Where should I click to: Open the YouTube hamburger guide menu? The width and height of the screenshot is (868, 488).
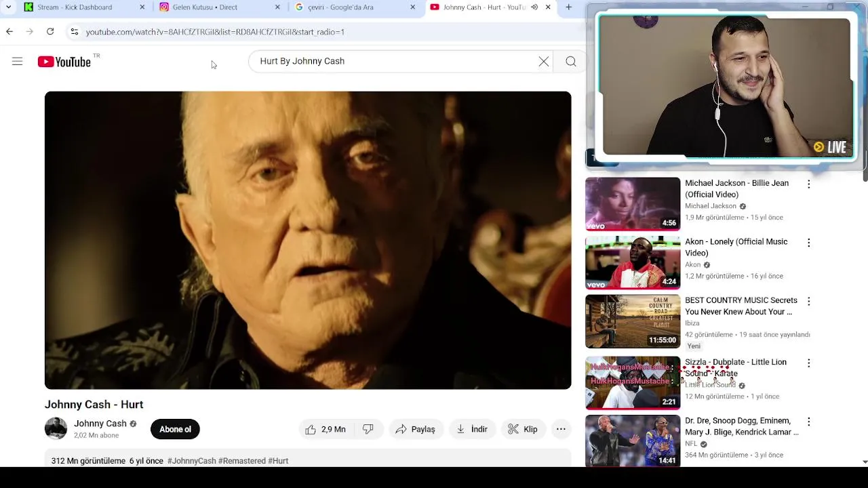pyautogui.click(x=18, y=62)
